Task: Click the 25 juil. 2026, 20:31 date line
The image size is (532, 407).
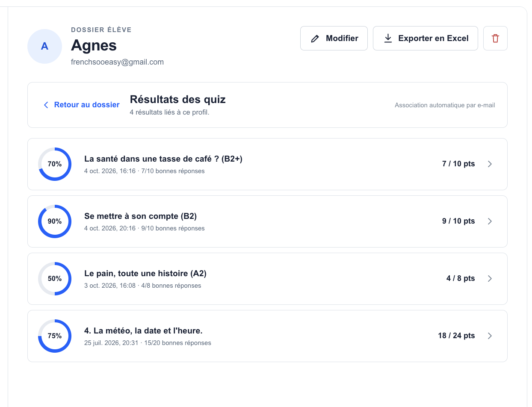Action: tap(148, 343)
